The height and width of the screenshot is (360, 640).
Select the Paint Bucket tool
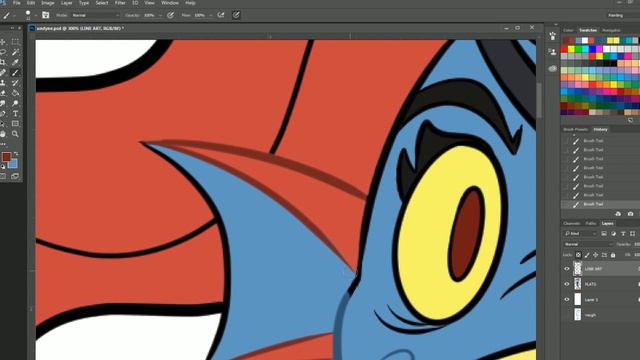pyautogui.click(x=16, y=93)
